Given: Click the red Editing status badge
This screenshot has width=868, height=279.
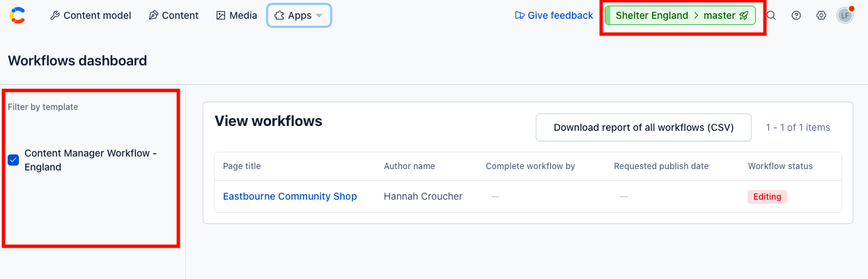Looking at the screenshot, I should click(x=767, y=197).
